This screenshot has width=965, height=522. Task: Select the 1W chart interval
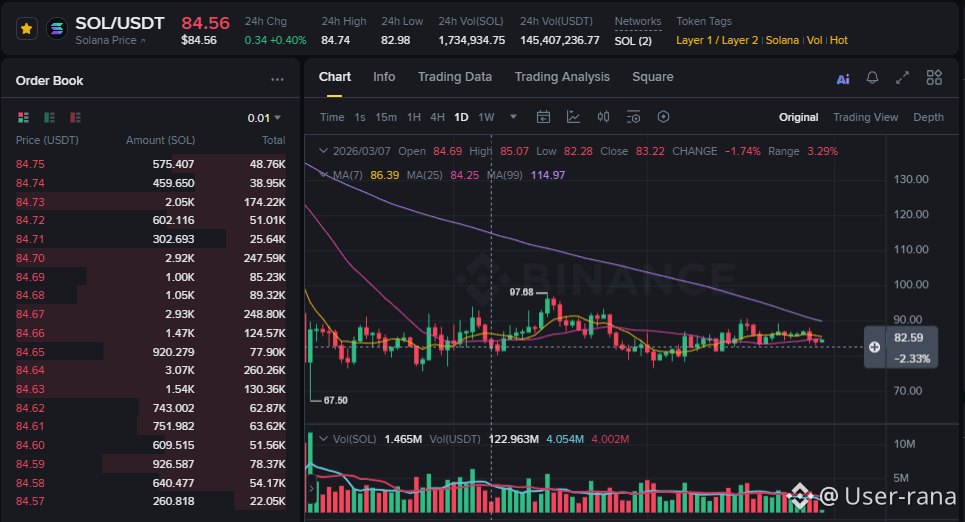[486, 117]
